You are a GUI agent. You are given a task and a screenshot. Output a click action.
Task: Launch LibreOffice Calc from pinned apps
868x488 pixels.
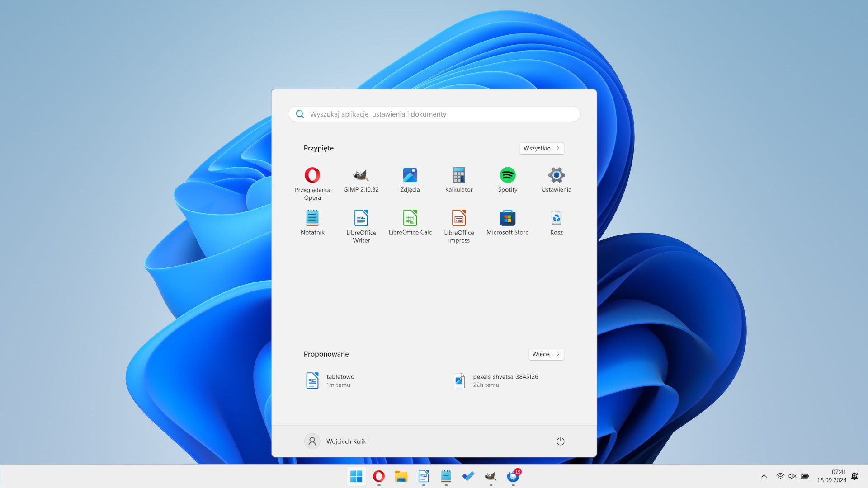click(410, 222)
